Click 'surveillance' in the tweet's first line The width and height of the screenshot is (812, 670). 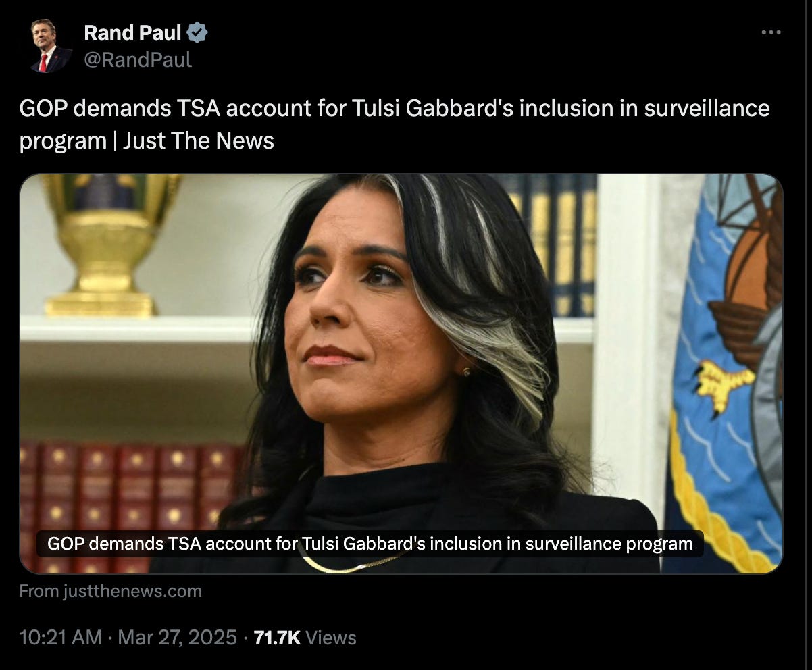[x=707, y=108]
